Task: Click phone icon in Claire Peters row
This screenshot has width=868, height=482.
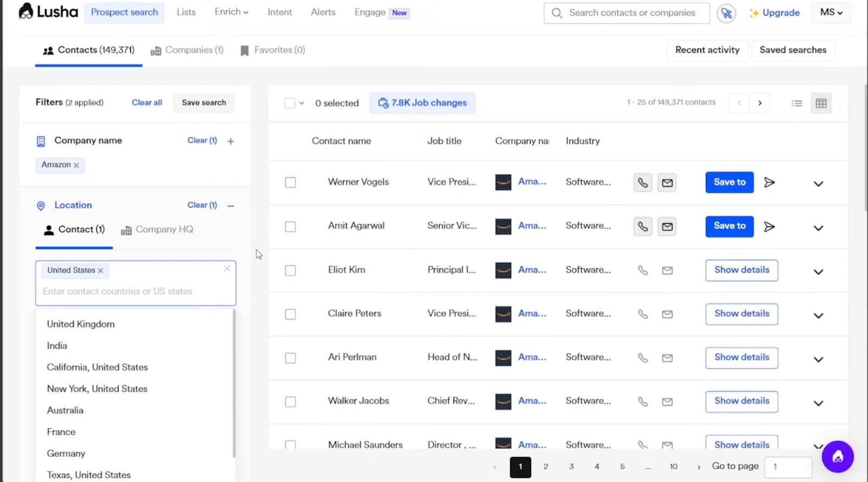Action: pos(643,314)
